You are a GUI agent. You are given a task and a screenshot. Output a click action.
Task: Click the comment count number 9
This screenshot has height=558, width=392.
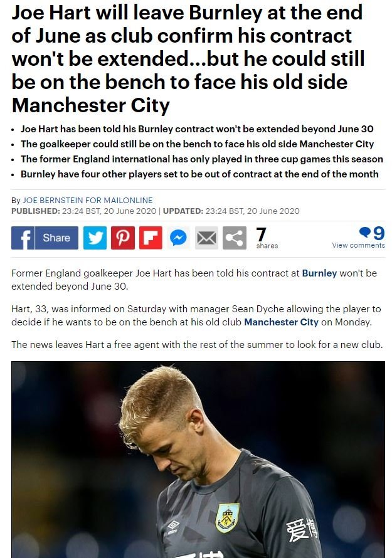[x=378, y=233]
